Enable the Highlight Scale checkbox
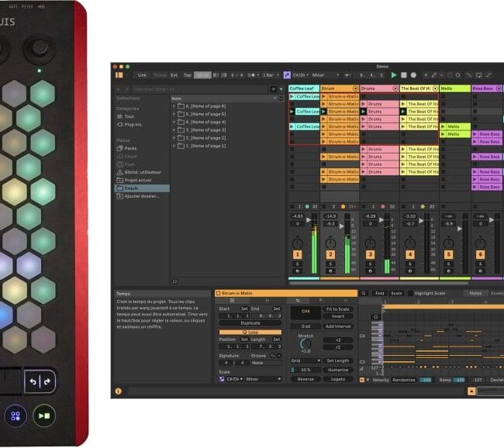This screenshot has height=448, width=504. click(x=410, y=294)
